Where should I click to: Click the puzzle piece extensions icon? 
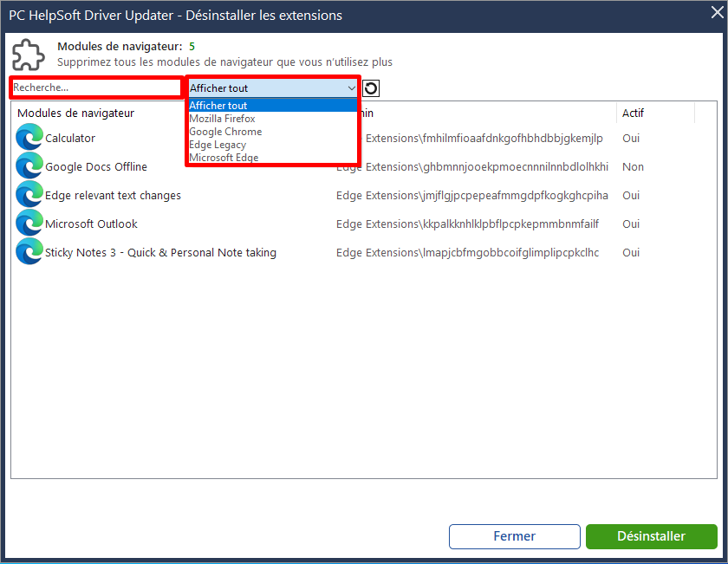tap(28, 55)
